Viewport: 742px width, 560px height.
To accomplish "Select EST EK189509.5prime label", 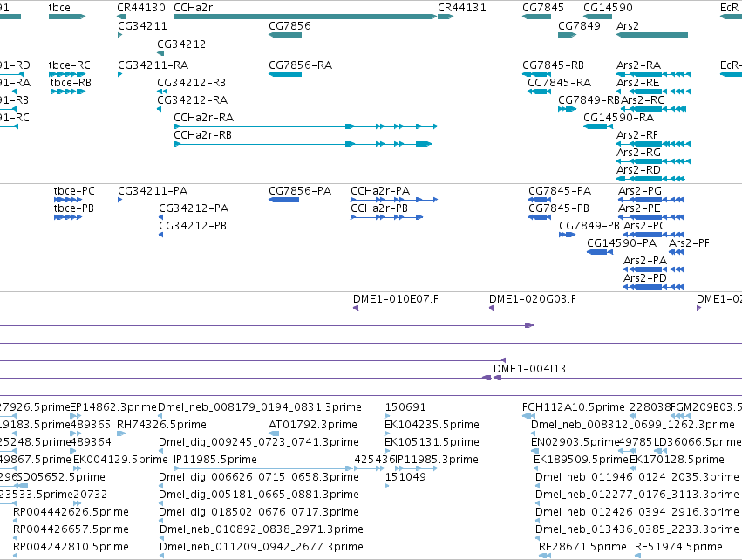I will (x=581, y=460).
